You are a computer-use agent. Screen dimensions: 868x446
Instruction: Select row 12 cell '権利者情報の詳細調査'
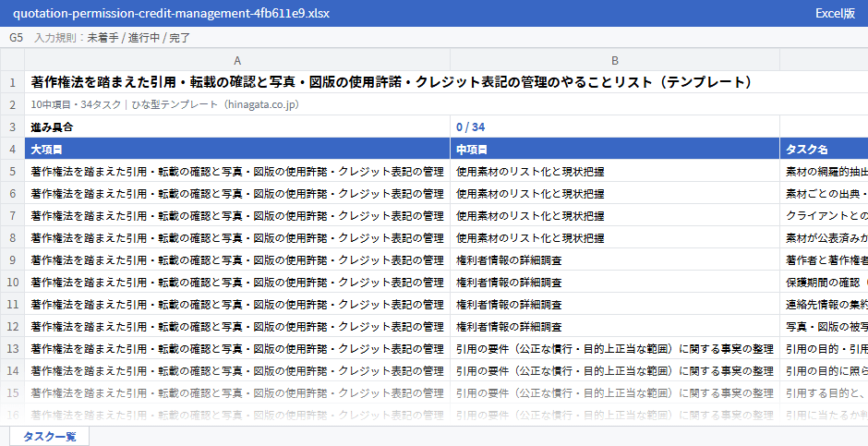(x=615, y=327)
